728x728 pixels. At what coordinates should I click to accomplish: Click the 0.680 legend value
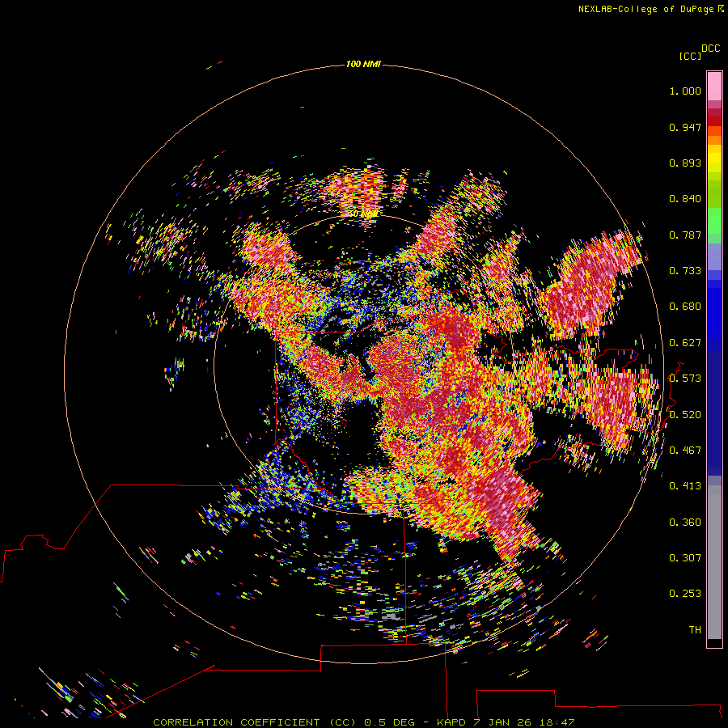685,307
